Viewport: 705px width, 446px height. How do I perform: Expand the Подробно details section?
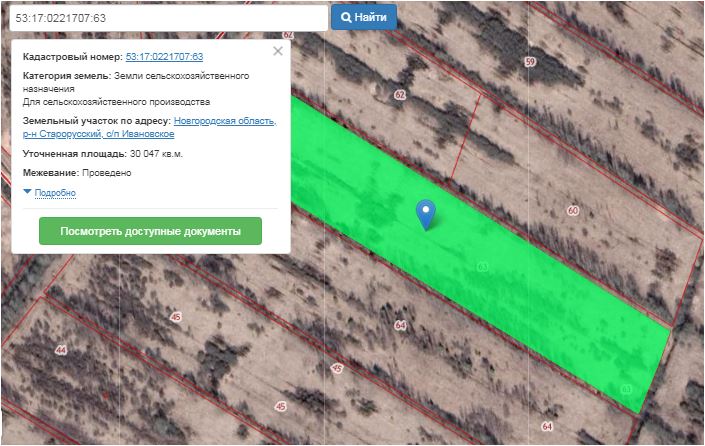[x=55, y=192]
